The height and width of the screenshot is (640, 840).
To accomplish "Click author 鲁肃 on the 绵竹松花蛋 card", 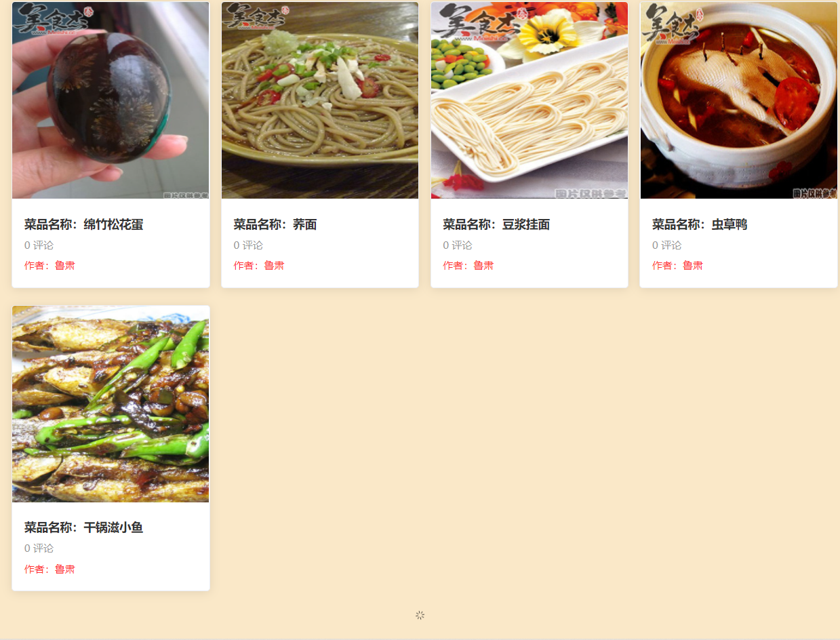I will point(65,266).
